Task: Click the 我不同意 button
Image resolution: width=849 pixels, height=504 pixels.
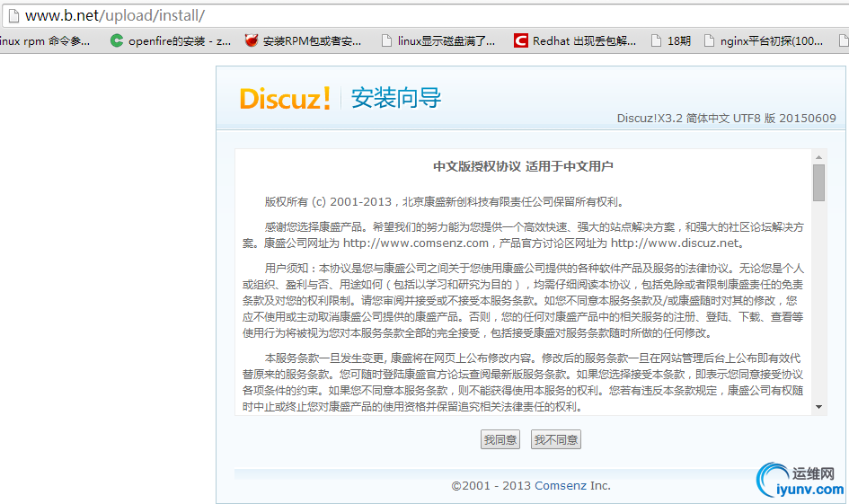Action: 556,439
